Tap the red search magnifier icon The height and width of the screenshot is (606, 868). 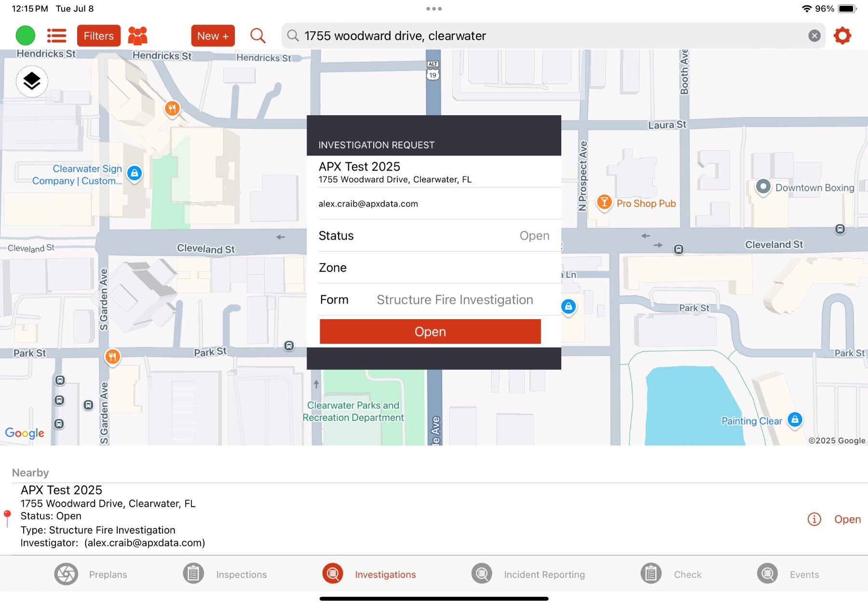258,35
